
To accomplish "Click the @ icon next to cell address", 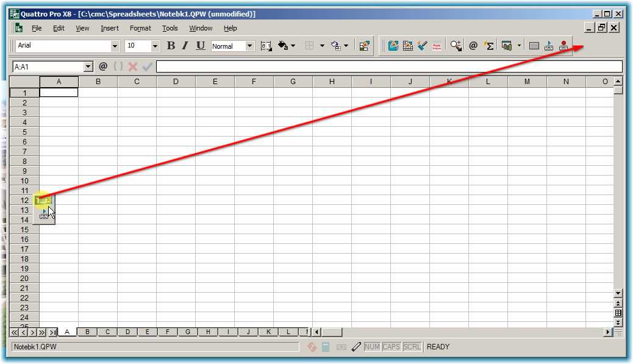I will [102, 66].
